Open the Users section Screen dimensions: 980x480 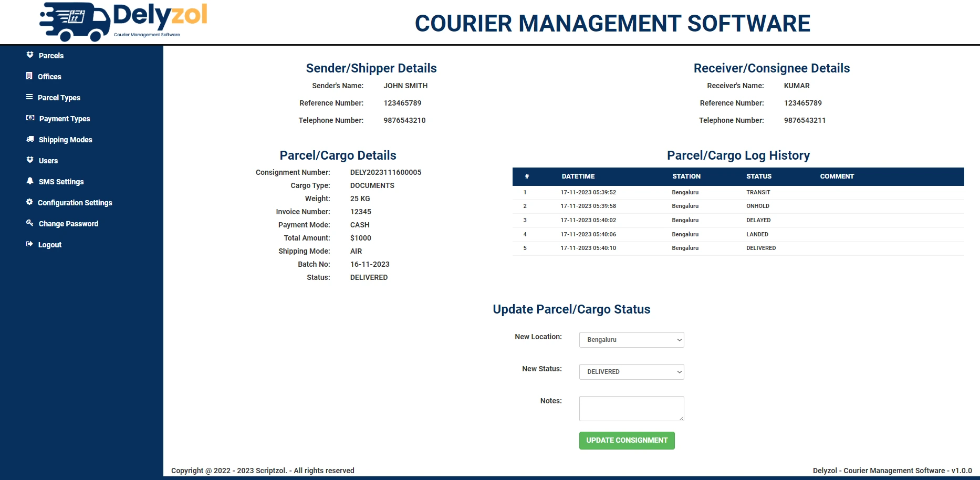click(48, 161)
